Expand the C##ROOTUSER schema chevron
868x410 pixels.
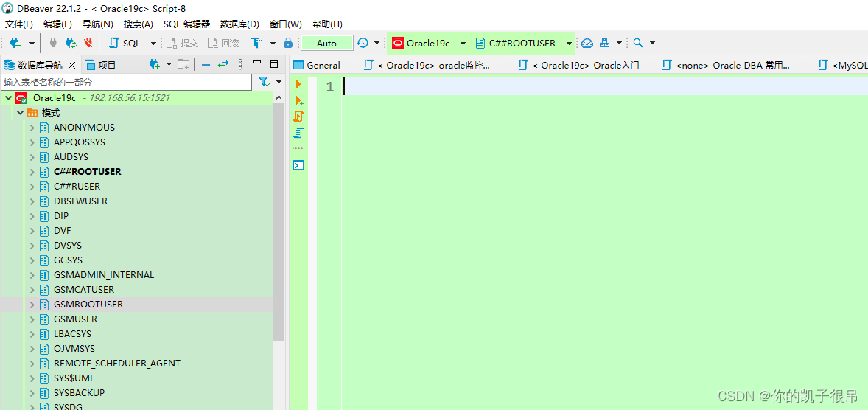pos(32,172)
